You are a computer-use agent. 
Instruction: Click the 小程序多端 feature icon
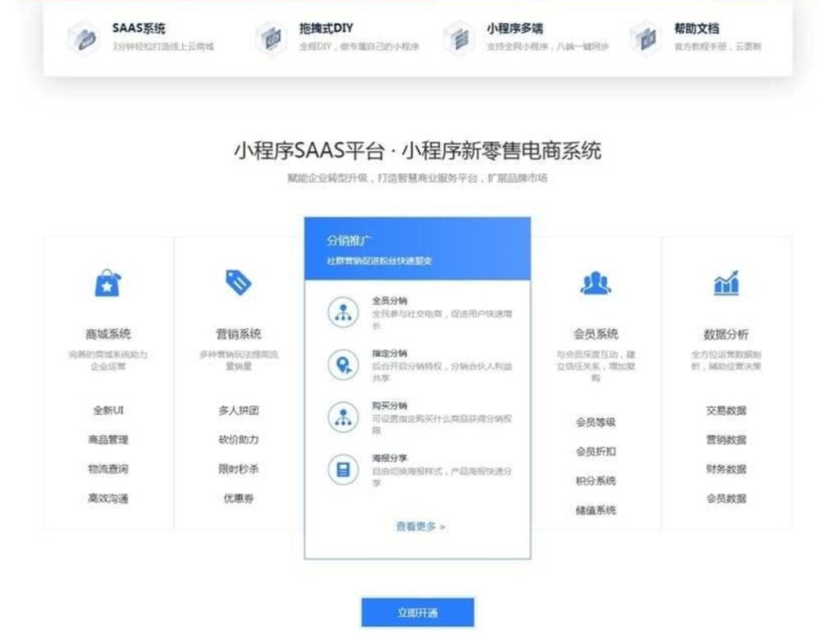point(459,38)
